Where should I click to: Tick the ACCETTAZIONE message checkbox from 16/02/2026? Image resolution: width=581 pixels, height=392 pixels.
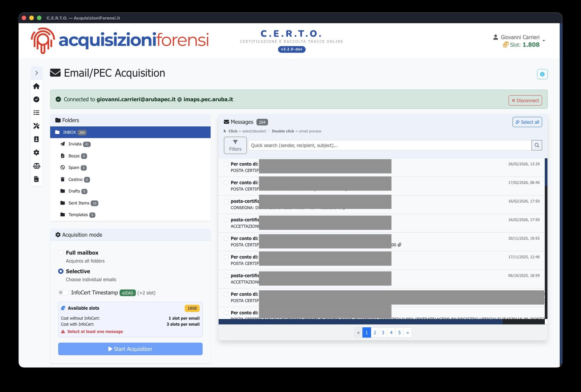tap(226, 220)
